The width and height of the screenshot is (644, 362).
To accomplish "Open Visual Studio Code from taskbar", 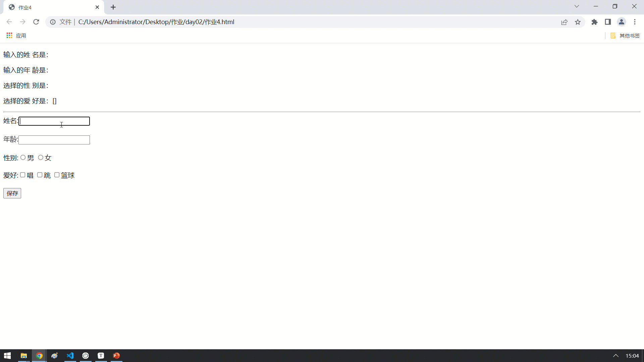I will click(x=70, y=356).
